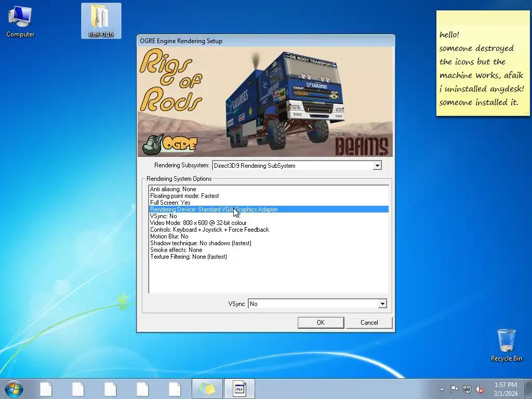Open the Windows Start menu orb
532x399 pixels.
pyautogui.click(x=14, y=389)
